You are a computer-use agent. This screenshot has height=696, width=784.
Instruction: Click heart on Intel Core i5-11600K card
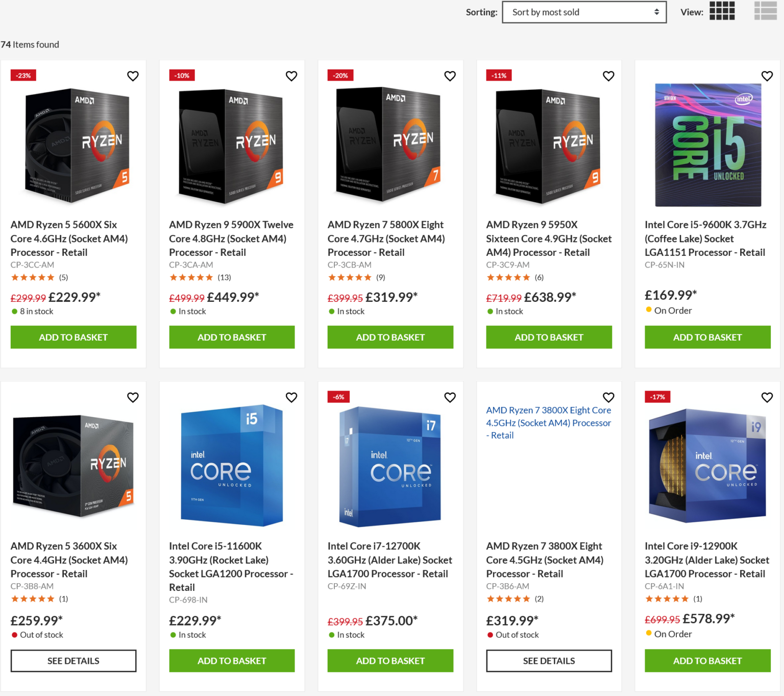point(291,397)
